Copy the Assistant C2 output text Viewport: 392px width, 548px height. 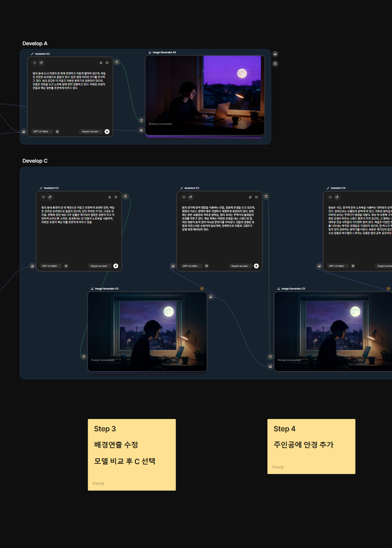point(110,197)
